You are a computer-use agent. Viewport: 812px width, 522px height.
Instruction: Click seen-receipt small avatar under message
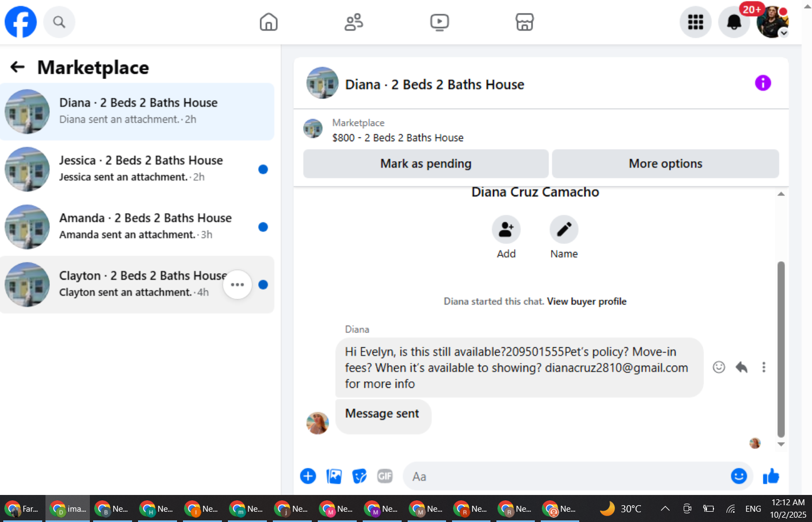pyautogui.click(x=755, y=444)
